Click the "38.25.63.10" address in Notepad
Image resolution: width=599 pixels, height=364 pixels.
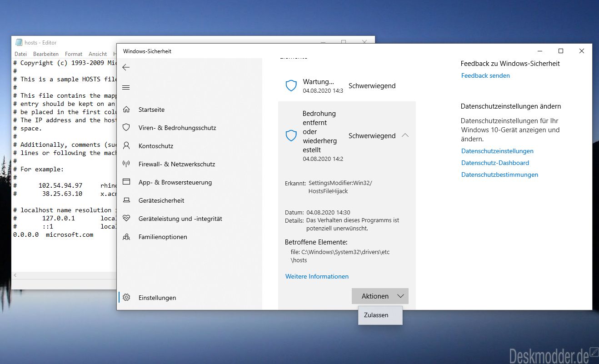point(62,194)
